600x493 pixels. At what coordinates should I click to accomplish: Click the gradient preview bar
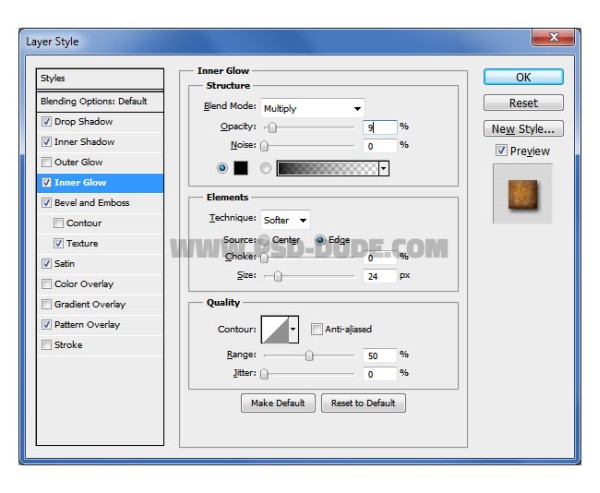(x=328, y=168)
